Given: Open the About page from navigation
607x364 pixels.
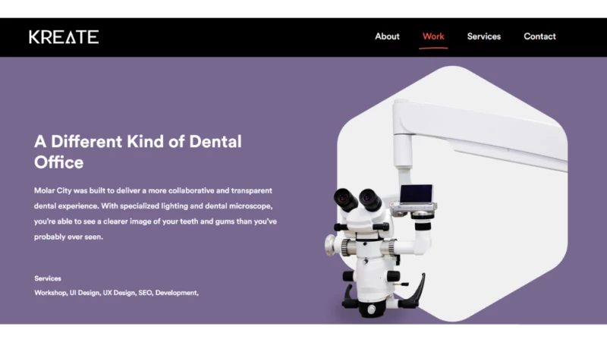Looking at the screenshot, I should tap(387, 36).
